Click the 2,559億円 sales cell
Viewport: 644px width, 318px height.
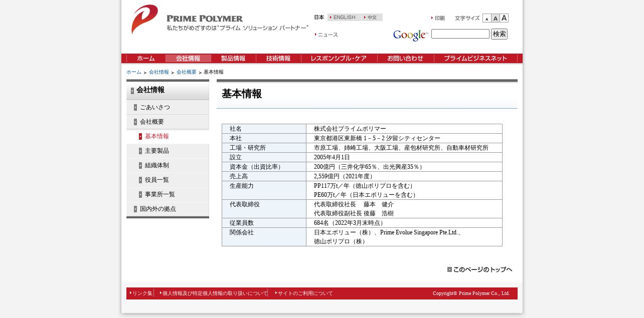click(404, 176)
